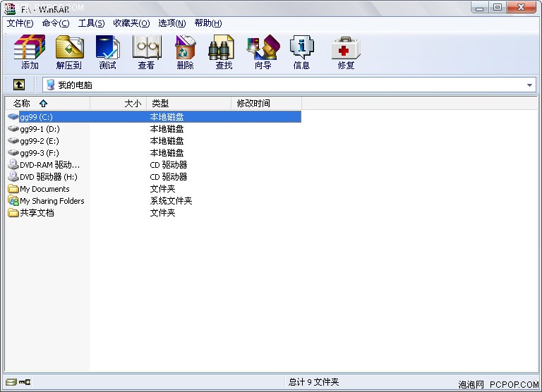Select the My Sharing Folders entry
The image size is (542, 392).
pos(52,201)
